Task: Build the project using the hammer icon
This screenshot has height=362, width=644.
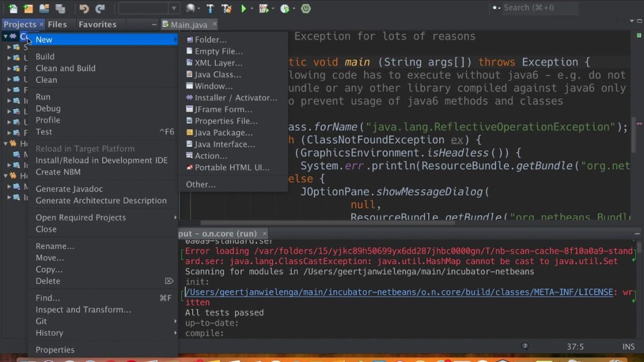Action: (211, 8)
